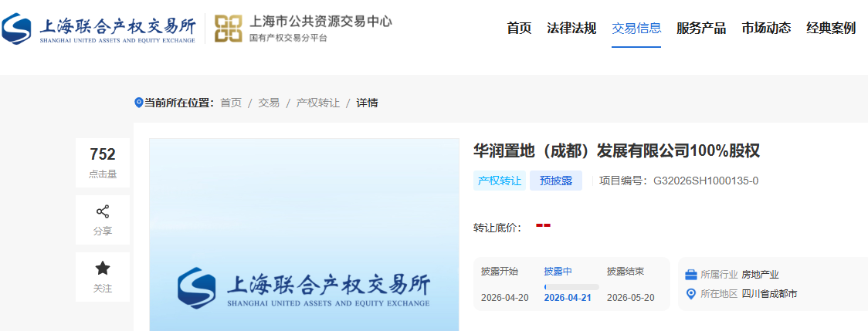The height and width of the screenshot is (331, 868).
Task: Navigate to 产权转让 breadcrumb
Action: [x=318, y=103]
